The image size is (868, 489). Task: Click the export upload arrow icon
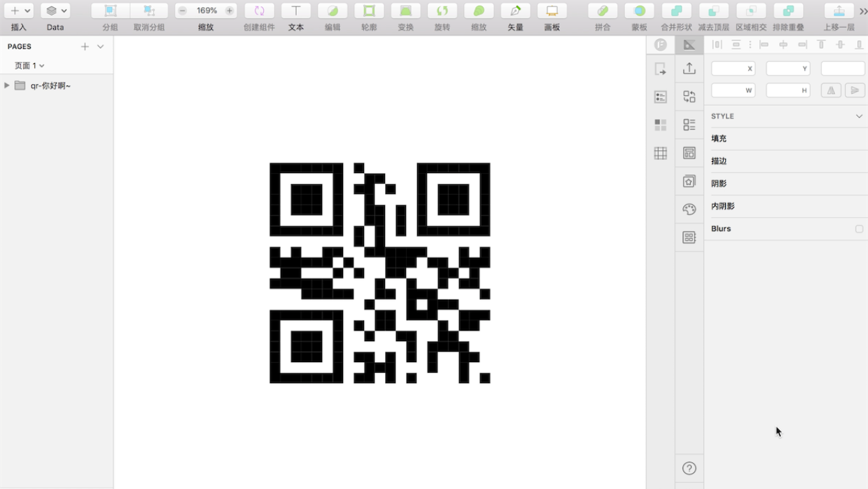tap(689, 68)
